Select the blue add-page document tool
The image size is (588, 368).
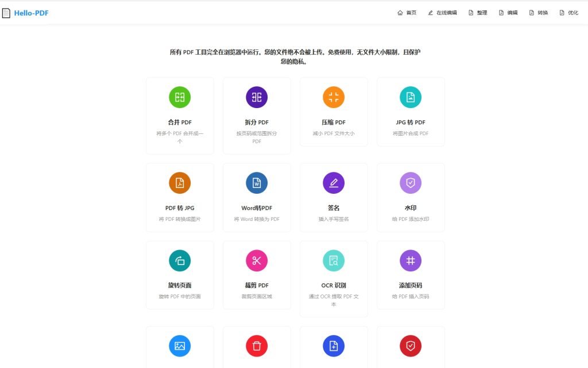pos(334,346)
